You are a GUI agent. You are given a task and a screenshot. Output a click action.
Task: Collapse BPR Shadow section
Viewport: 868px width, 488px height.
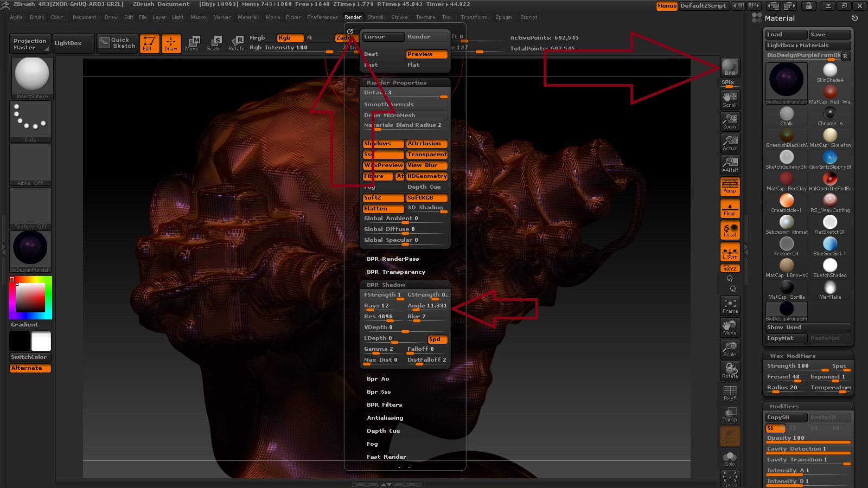386,285
